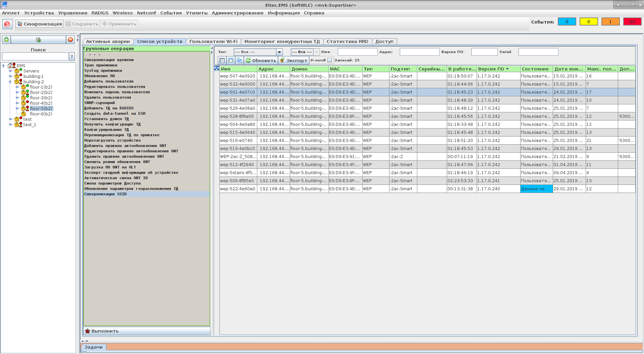The height and width of the screenshot is (354, 644).
Task: Switch to the Статистика RRD tab
Action: (347, 42)
